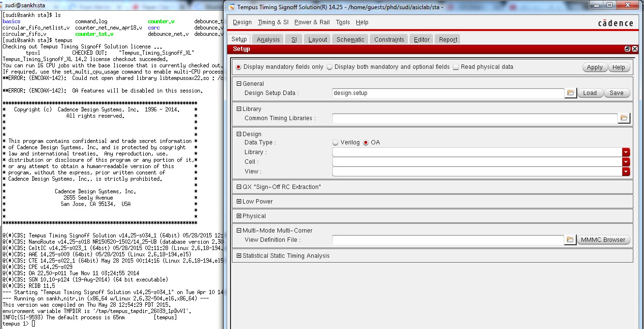Open the Tools menu
Screen dimensions: 644x329
(x=343, y=22)
